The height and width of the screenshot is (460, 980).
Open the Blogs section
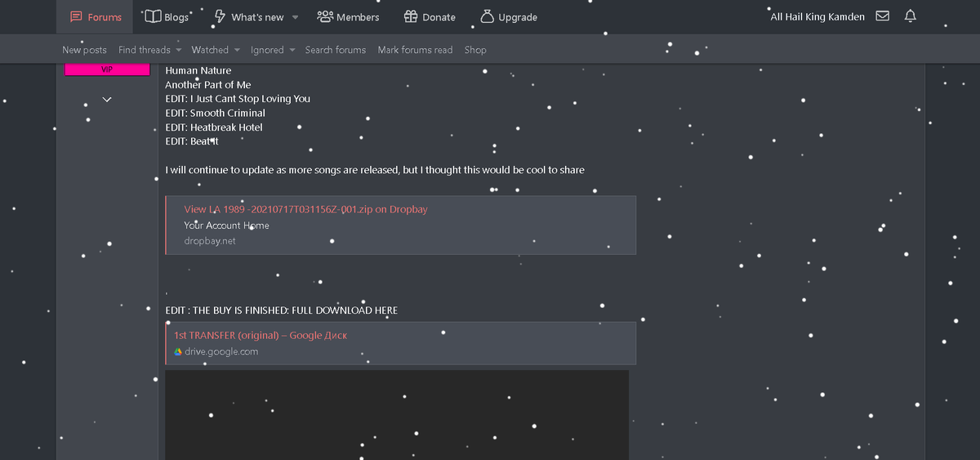(x=167, y=16)
